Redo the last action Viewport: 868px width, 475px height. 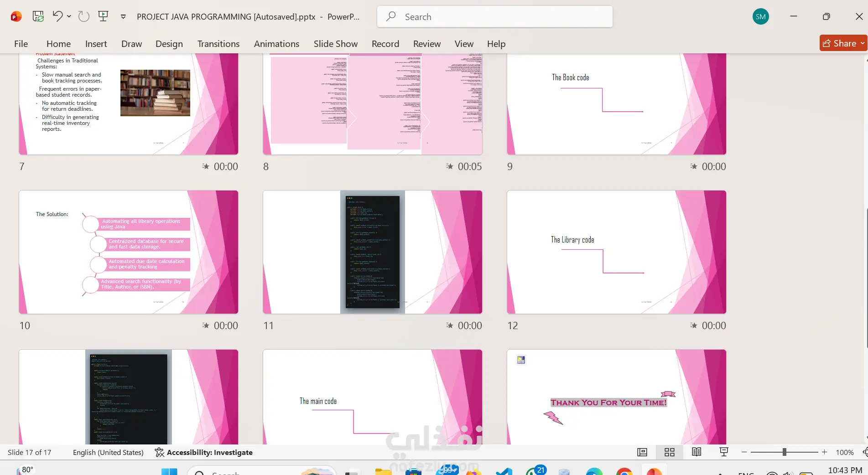(x=83, y=17)
